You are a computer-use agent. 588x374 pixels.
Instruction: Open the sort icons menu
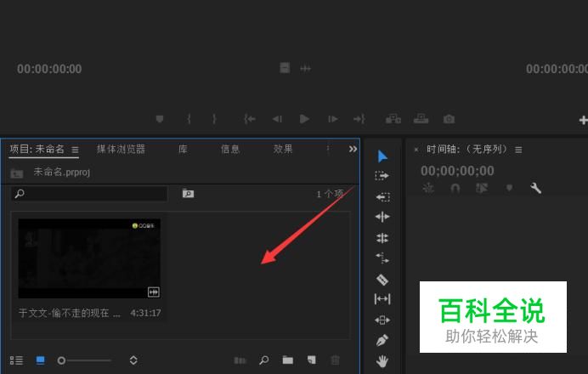click(133, 360)
